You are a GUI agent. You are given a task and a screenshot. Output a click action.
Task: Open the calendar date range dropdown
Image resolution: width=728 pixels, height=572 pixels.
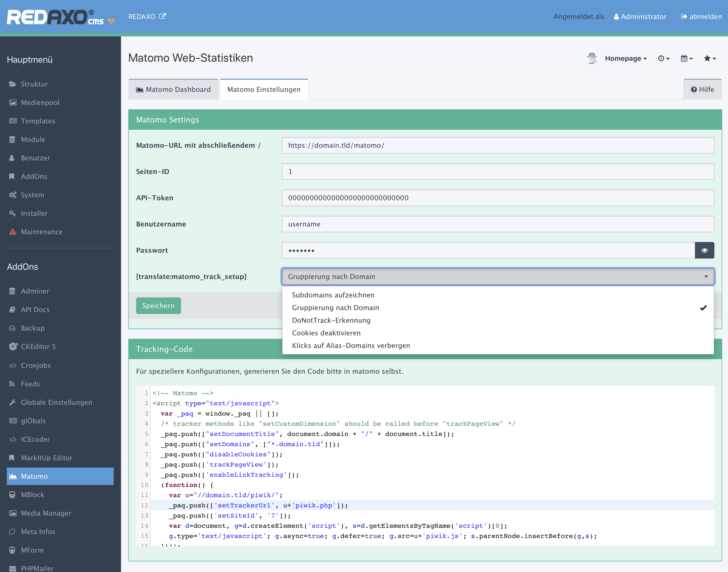(x=686, y=58)
